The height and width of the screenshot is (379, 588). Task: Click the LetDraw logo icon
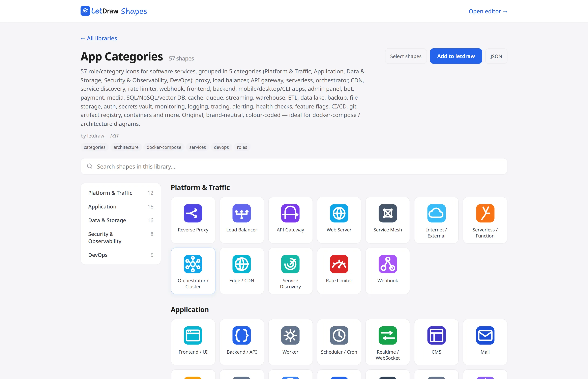point(85,11)
